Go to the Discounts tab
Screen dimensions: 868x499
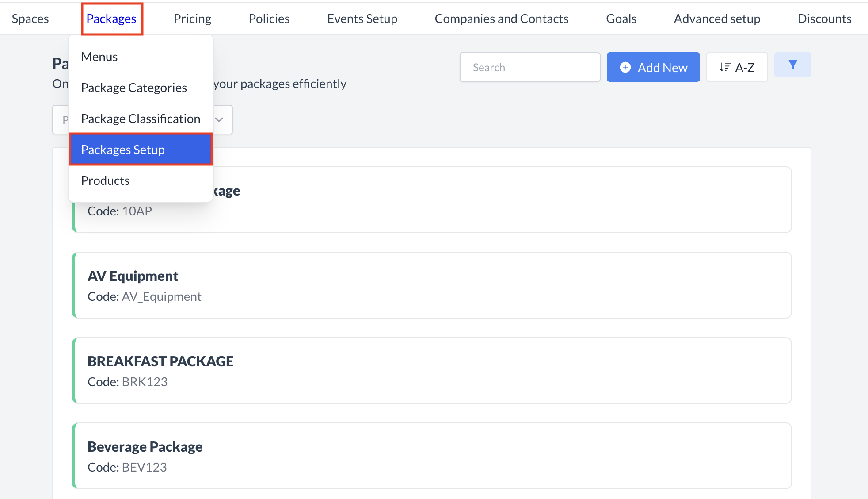click(x=824, y=18)
